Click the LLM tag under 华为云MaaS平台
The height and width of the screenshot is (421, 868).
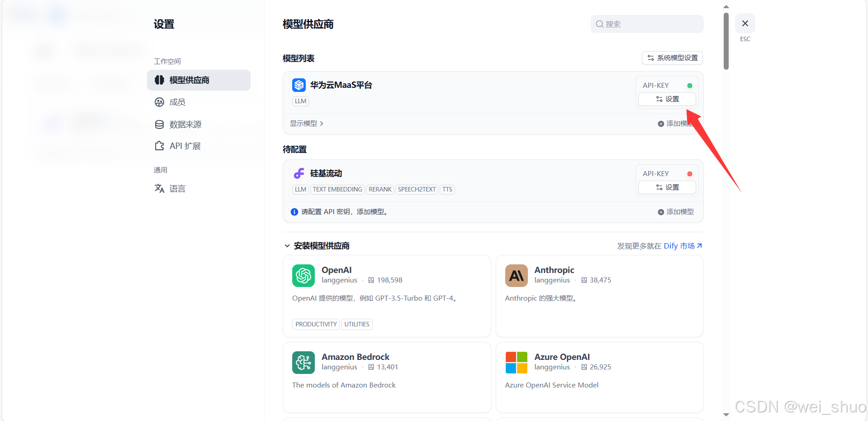[301, 101]
